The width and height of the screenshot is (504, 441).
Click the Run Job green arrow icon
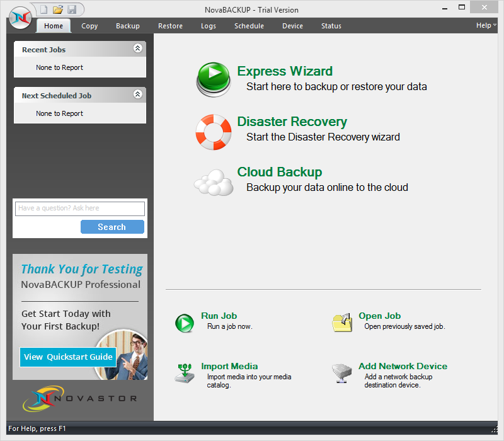point(185,323)
